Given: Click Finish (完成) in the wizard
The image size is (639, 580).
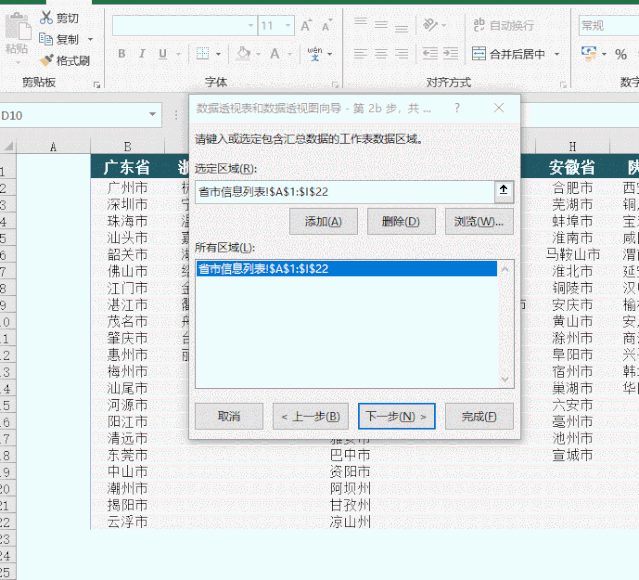Looking at the screenshot, I should (479, 416).
